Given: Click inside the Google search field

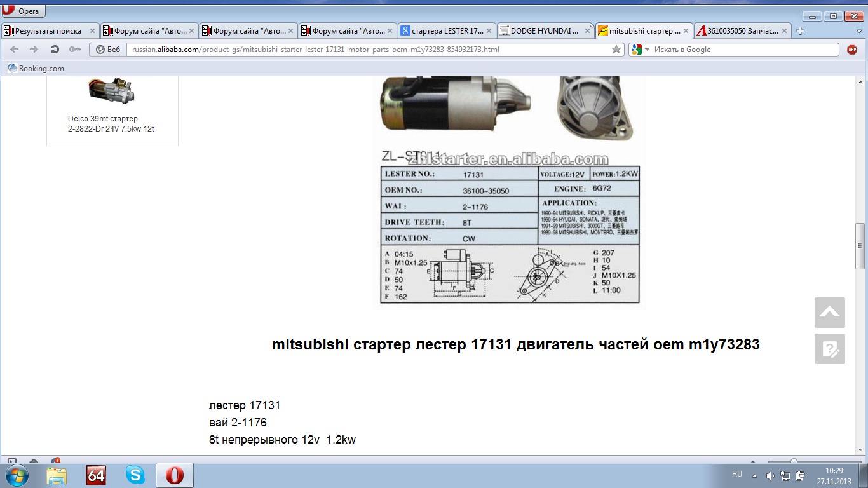Looking at the screenshot, I should pyautogui.click(x=745, y=50).
